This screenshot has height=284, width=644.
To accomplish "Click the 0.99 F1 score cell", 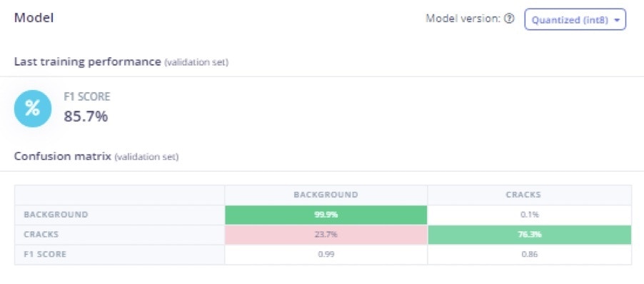I will 326,255.
